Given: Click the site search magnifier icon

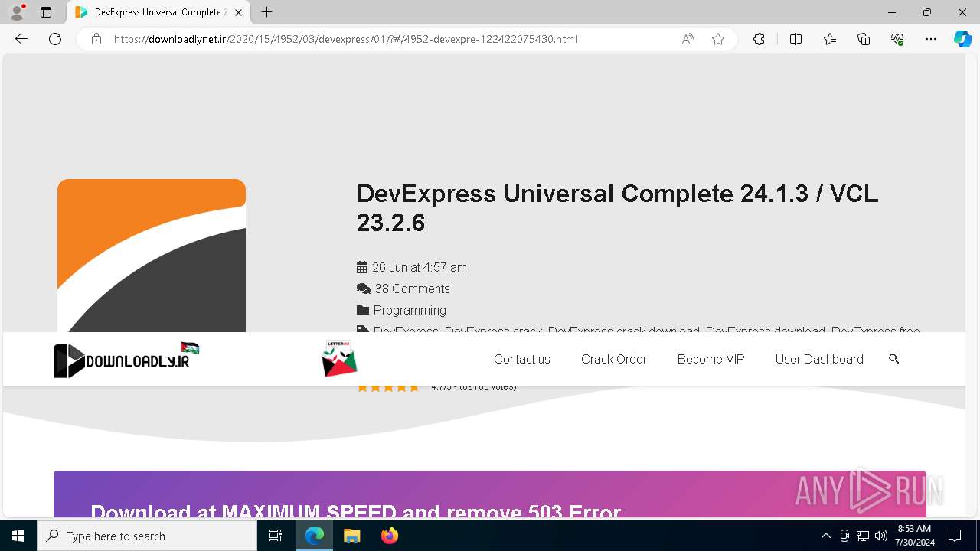Looking at the screenshot, I should point(893,358).
